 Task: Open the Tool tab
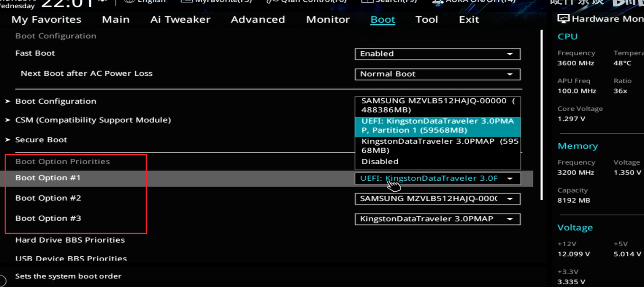tap(426, 19)
